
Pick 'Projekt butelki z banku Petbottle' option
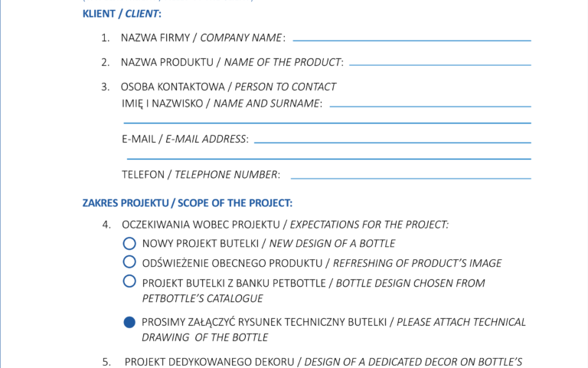click(x=129, y=282)
